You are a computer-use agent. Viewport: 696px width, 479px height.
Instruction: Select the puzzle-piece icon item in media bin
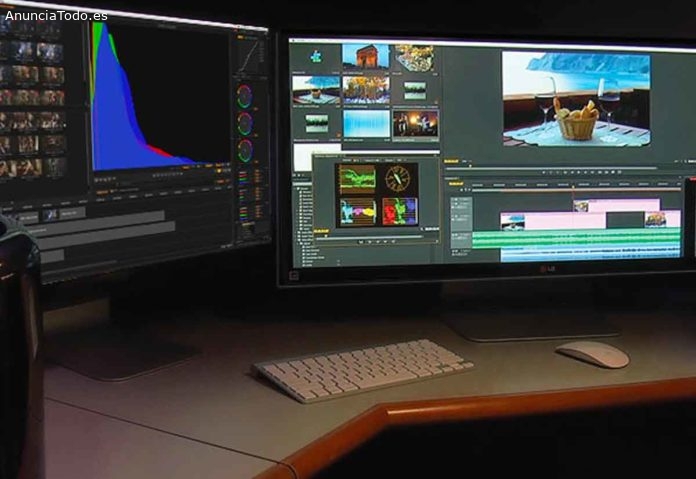click(x=316, y=57)
